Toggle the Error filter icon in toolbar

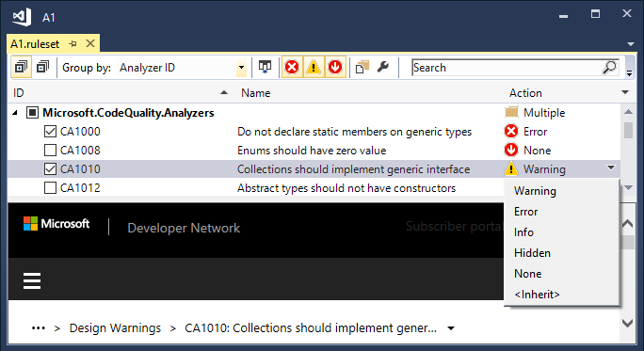tap(292, 67)
